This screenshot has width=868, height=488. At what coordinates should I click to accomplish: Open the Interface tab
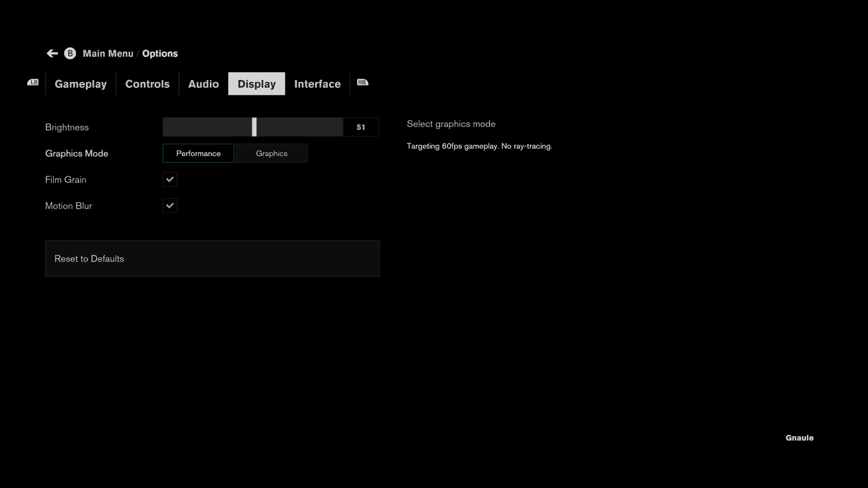click(x=317, y=84)
